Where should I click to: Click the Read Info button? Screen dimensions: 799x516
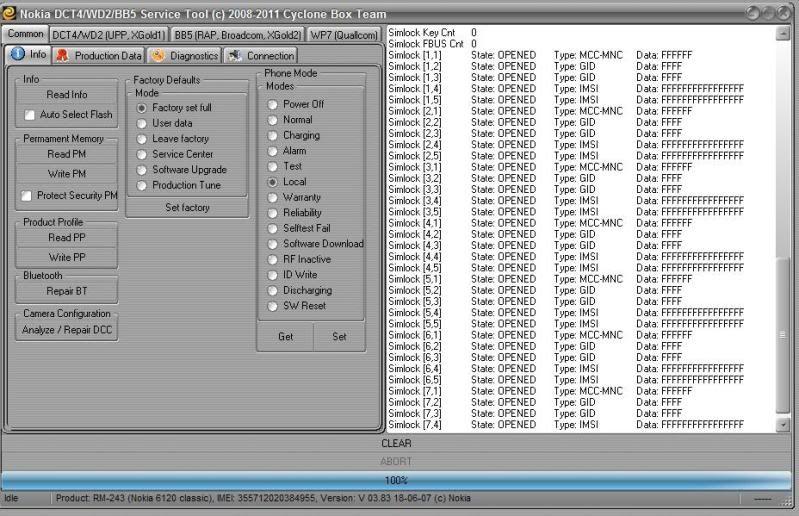click(67, 95)
